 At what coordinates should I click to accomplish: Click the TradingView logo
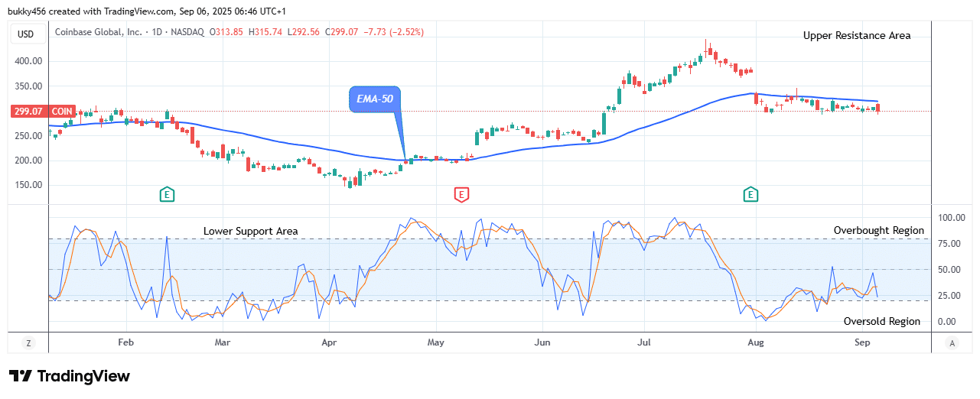point(70,376)
